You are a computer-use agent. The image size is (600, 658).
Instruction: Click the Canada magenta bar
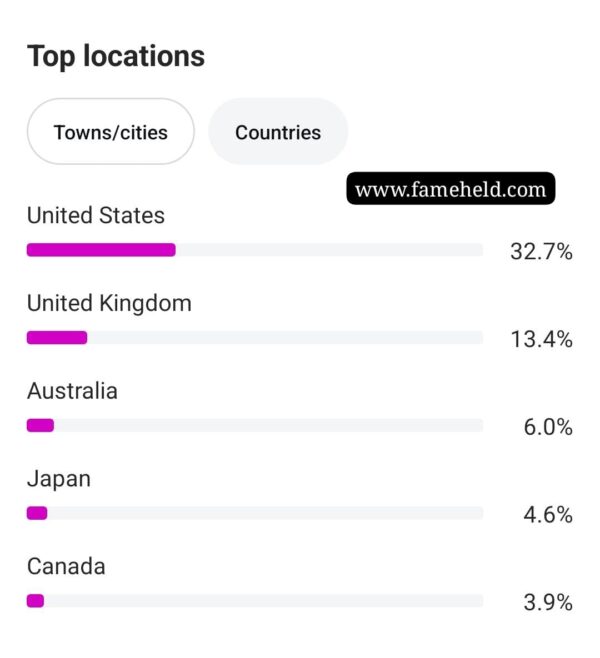pos(35,601)
